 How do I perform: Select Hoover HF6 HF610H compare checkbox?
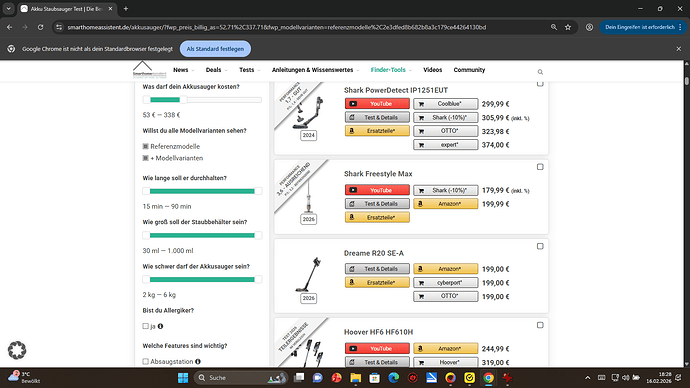(540, 325)
